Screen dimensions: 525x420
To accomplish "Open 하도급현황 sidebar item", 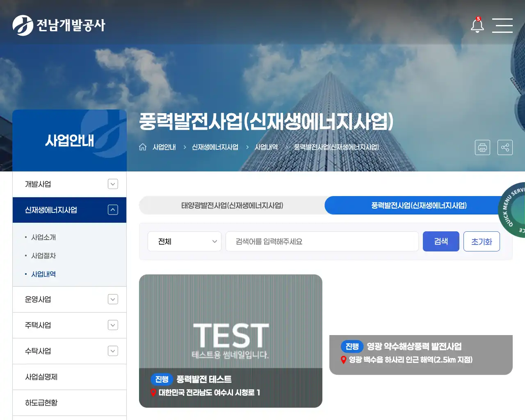I will tap(69, 403).
